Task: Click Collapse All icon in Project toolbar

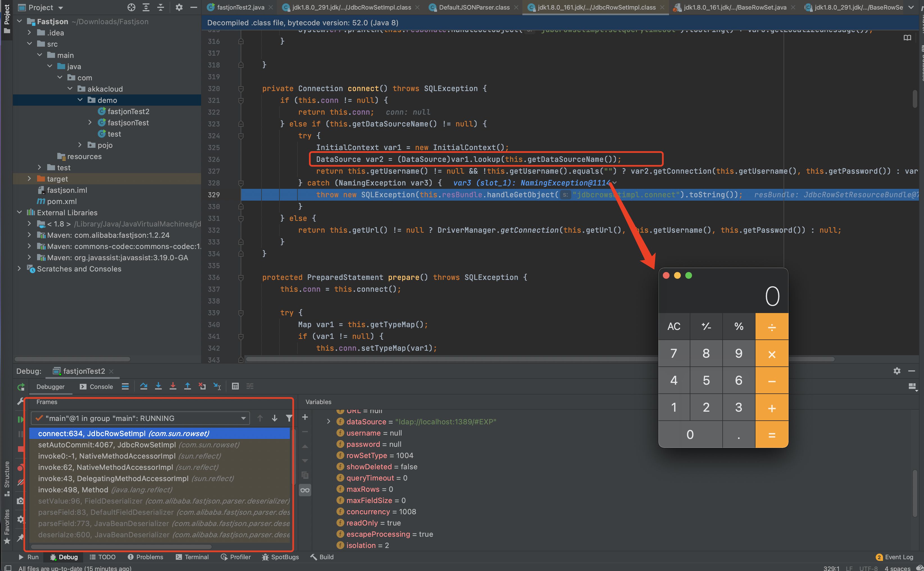Action: [160, 7]
